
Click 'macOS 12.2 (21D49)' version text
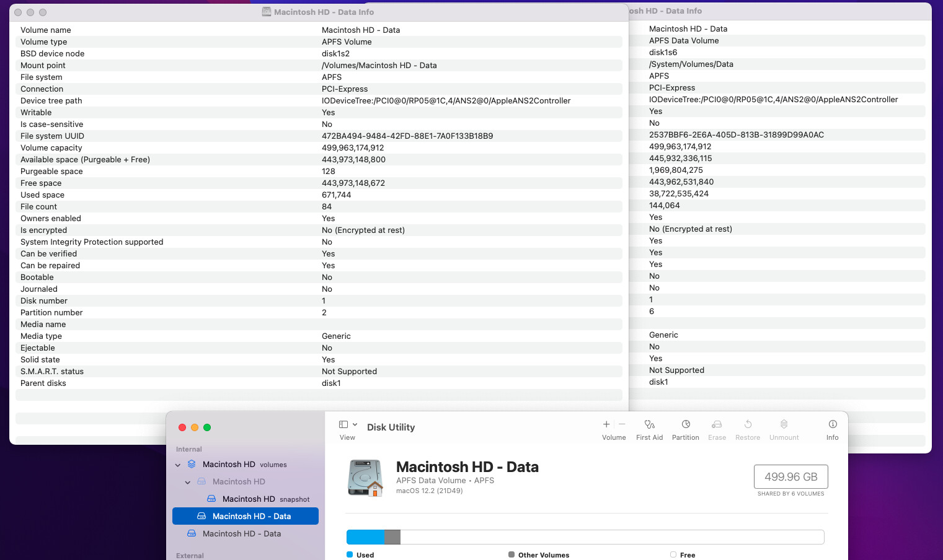pos(429,491)
